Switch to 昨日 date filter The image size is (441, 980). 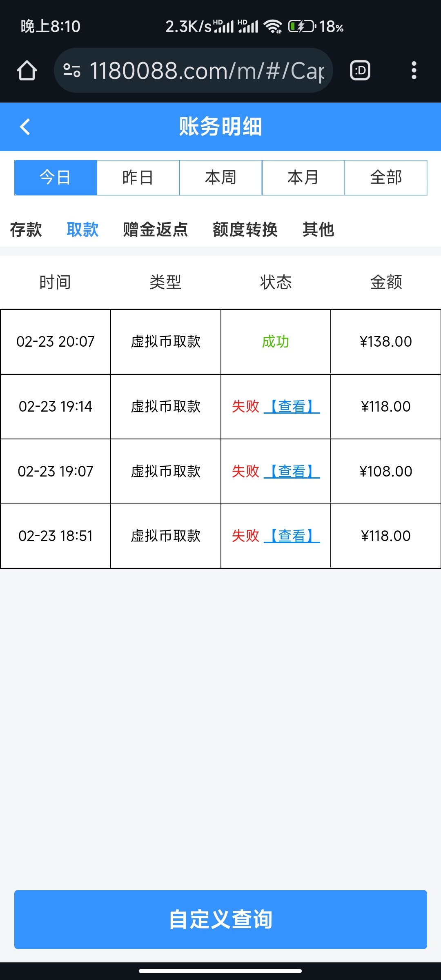[x=138, y=178]
